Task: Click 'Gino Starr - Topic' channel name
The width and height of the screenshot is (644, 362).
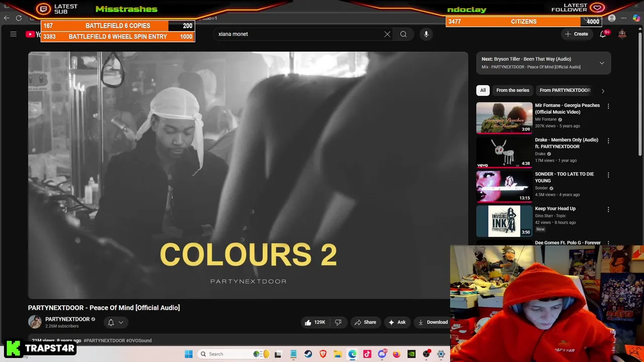Action: click(x=550, y=216)
